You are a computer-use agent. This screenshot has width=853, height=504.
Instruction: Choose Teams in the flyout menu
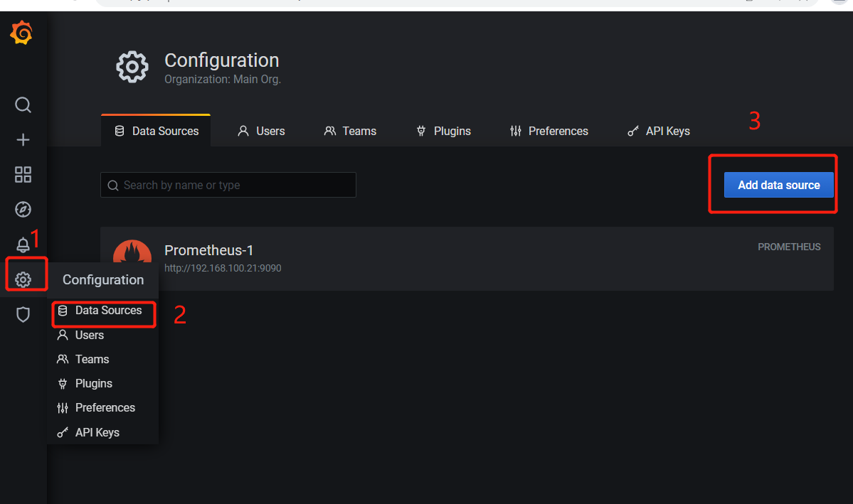103,360
